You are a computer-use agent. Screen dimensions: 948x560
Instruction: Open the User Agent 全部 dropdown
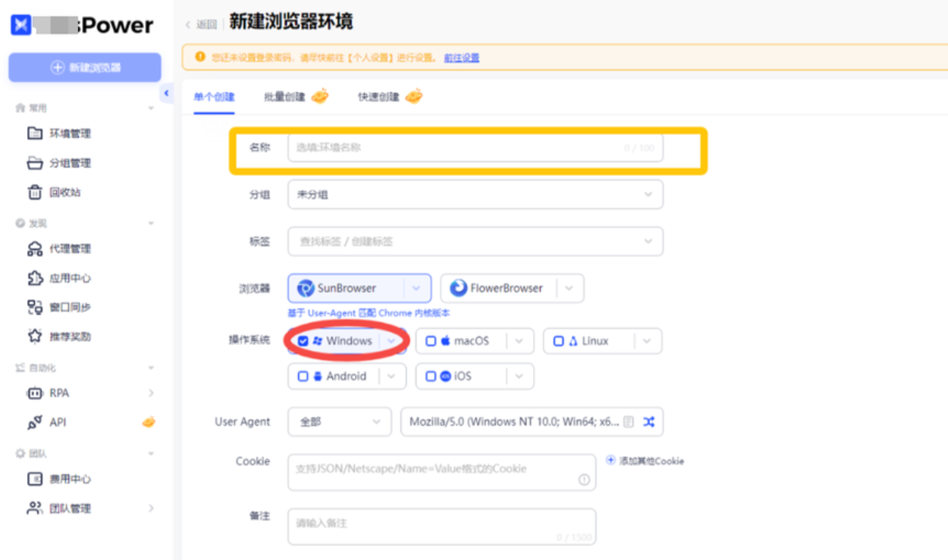338,422
